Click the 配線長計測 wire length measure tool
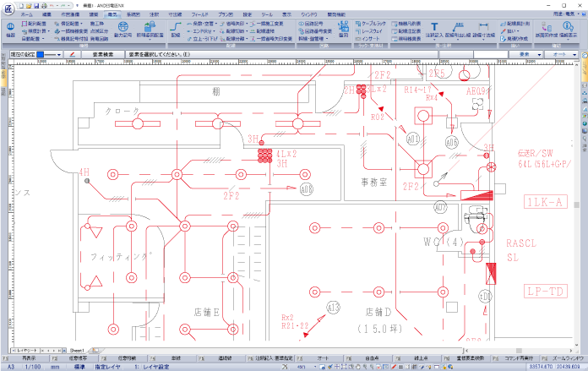588x371 pixels. coord(515,24)
